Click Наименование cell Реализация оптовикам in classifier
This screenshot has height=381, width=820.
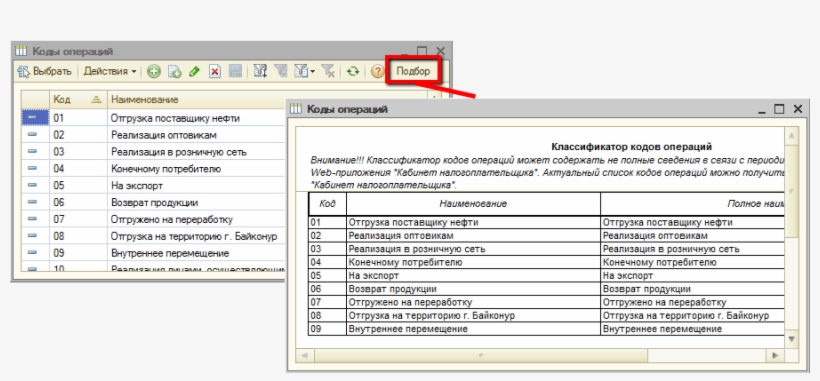click(473, 236)
